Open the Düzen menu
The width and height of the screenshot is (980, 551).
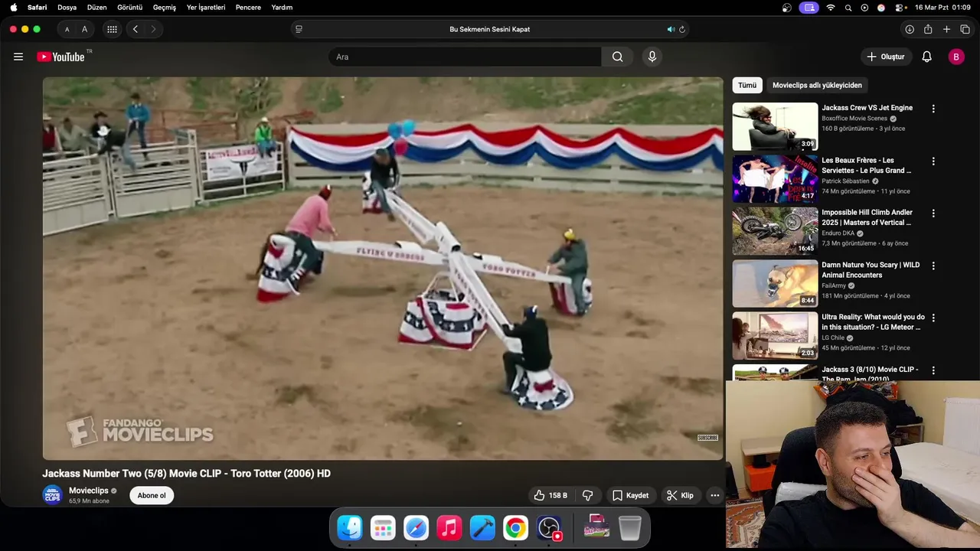click(x=97, y=8)
